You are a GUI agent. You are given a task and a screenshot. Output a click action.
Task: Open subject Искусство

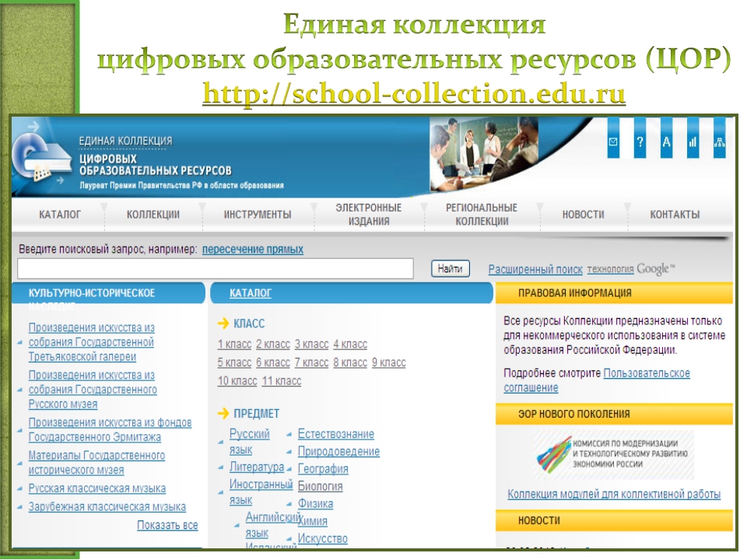[322, 538]
